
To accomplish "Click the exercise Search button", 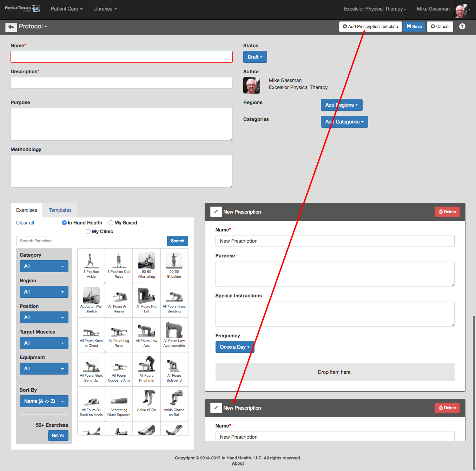I will coord(178,241).
